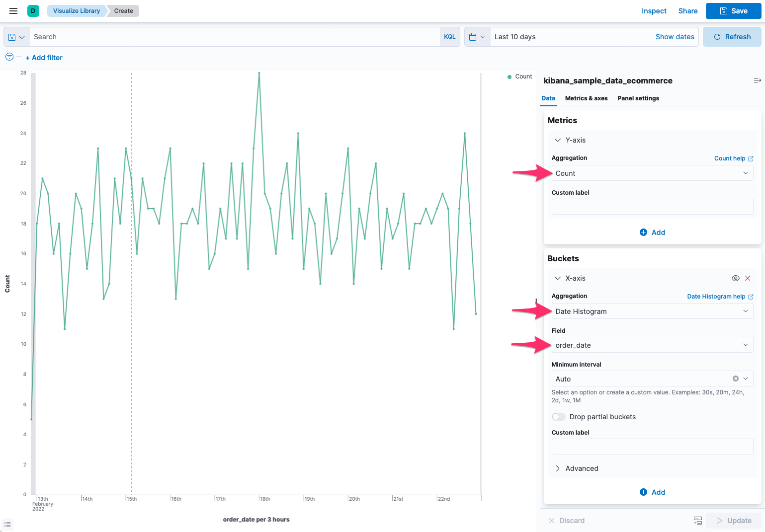Remove the X-axis bucket with the red X
This screenshot has height=532, width=765.
tap(748, 278)
